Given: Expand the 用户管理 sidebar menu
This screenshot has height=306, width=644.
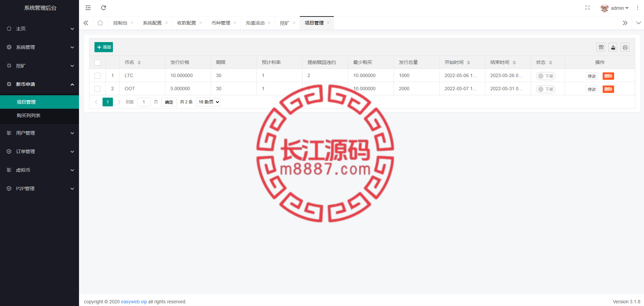Looking at the screenshot, I should coord(40,133).
